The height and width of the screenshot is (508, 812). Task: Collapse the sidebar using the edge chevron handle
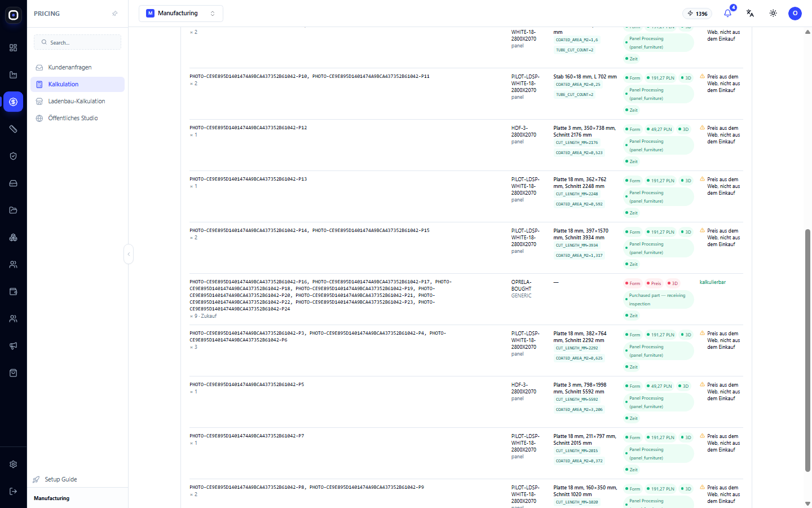click(129, 254)
